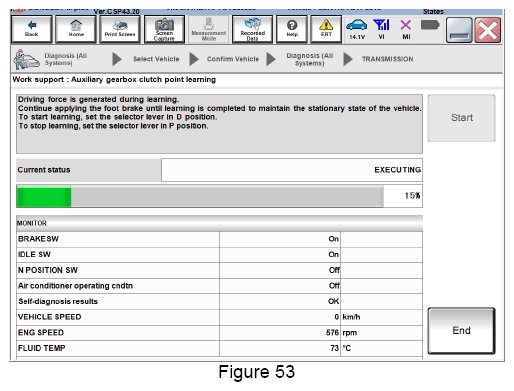Screen dimensions: 514x391
Task: Click the 15% progress value
Action: pyautogui.click(x=412, y=196)
